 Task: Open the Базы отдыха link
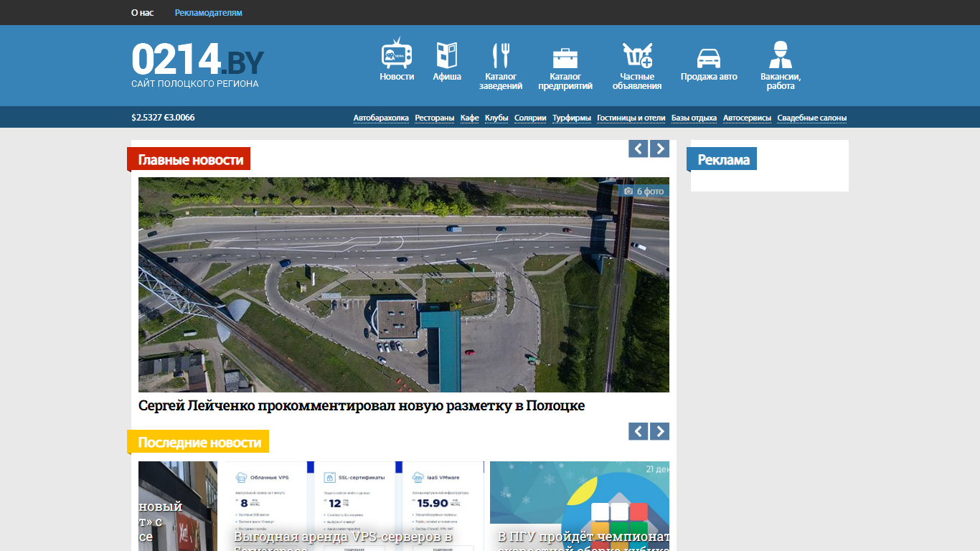pyautogui.click(x=694, y=118)
